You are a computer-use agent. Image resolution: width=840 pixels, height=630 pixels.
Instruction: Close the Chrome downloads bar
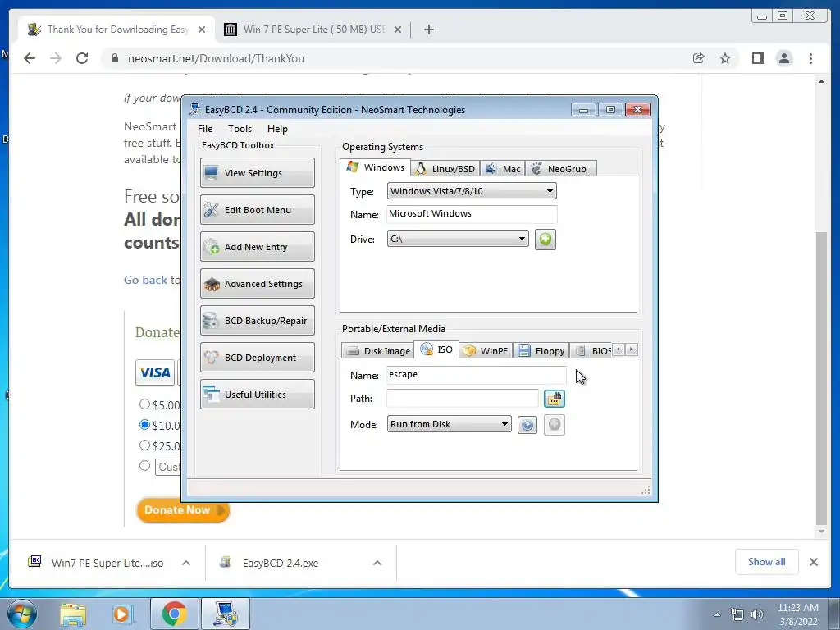[814, 562]
